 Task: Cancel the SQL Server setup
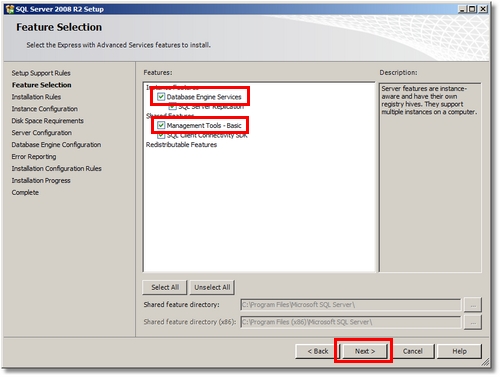[412, 351]
